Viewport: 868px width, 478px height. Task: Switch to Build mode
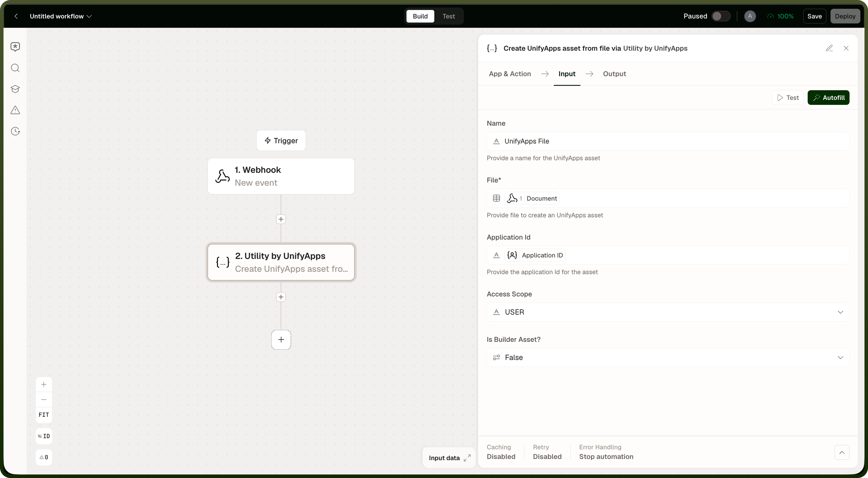[420, 16]
